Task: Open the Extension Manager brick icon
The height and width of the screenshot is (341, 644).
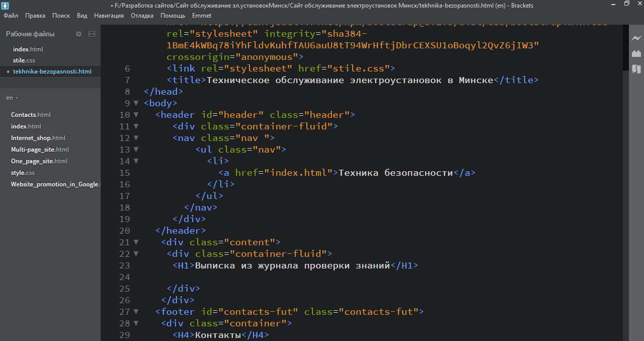Action: pyautogui.click(x=636, y=53)
